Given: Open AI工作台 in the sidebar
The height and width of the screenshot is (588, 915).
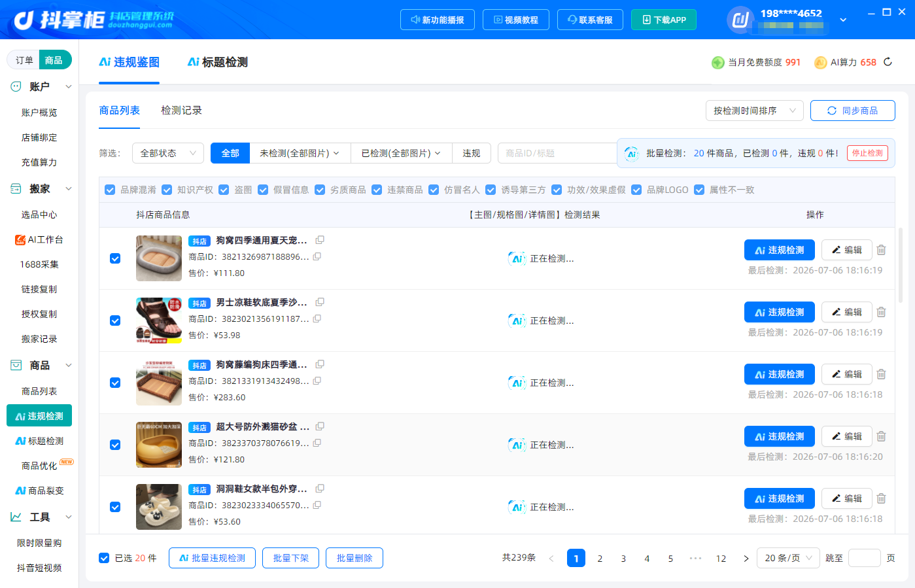Looking at the screenshot, I should click(39, 239).
